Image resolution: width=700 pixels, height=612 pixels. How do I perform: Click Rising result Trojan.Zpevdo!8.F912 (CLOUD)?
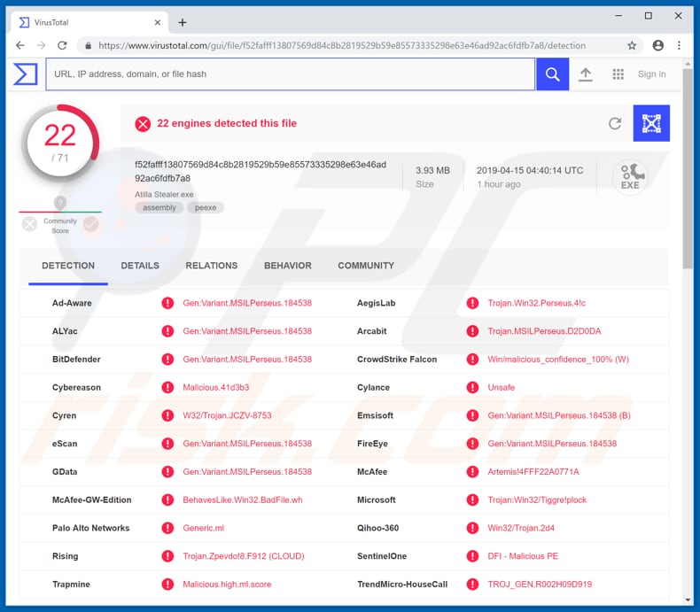click(244, 556)
